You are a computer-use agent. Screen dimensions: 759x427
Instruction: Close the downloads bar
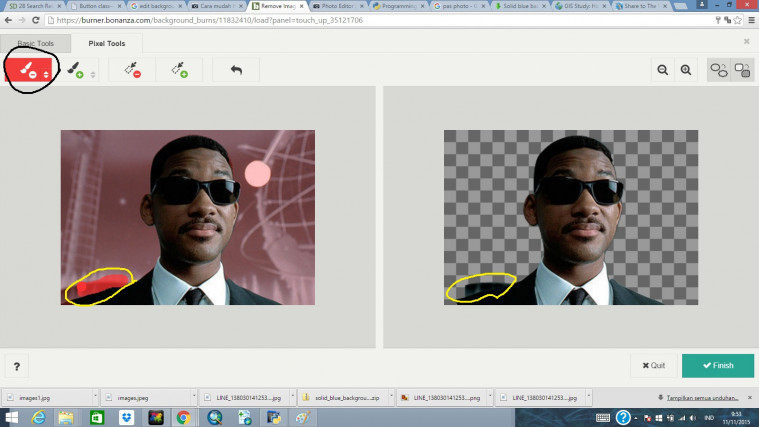point(750,397)
